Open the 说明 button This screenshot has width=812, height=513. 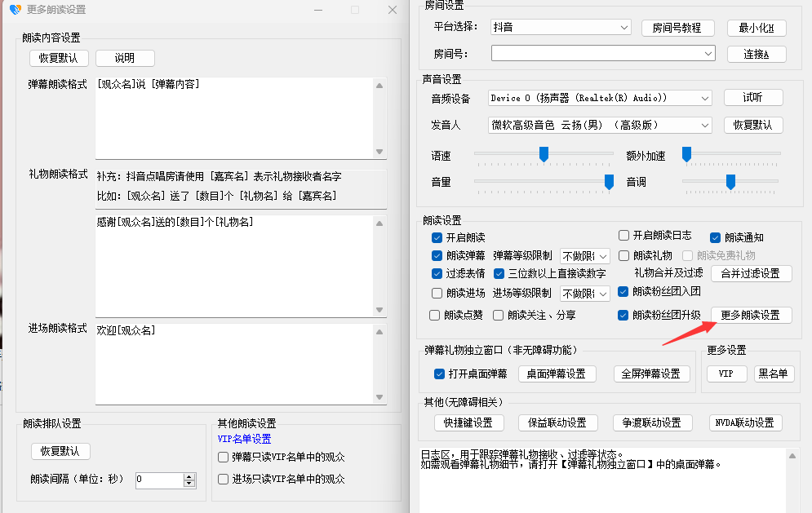(125, 58)
